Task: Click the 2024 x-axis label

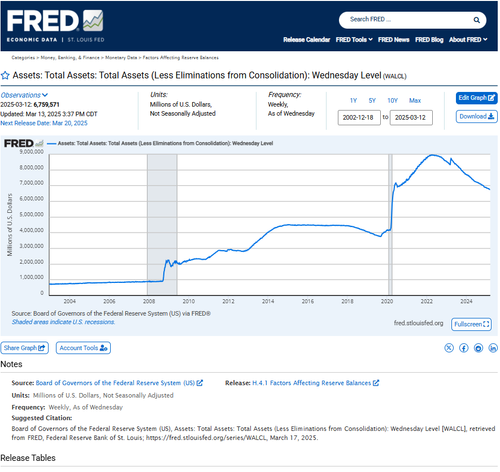Action: point(466,301)
